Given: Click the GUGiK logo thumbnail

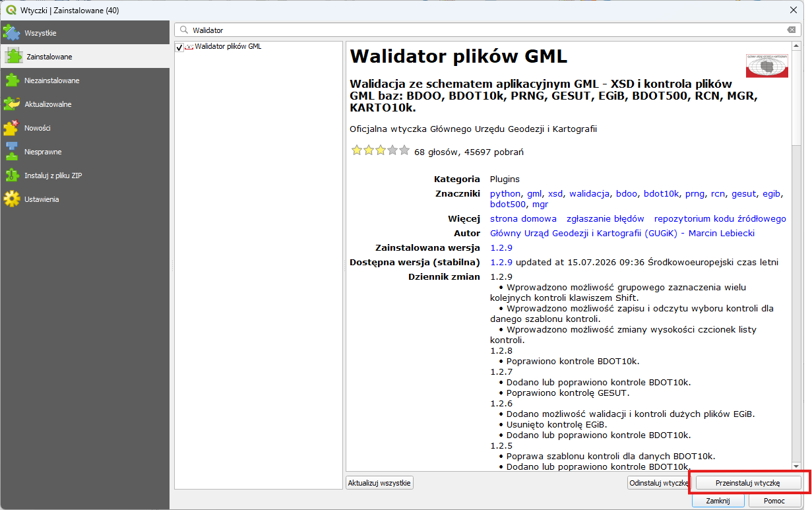Looking at the screenshot, I should click(x=766, y=65).
